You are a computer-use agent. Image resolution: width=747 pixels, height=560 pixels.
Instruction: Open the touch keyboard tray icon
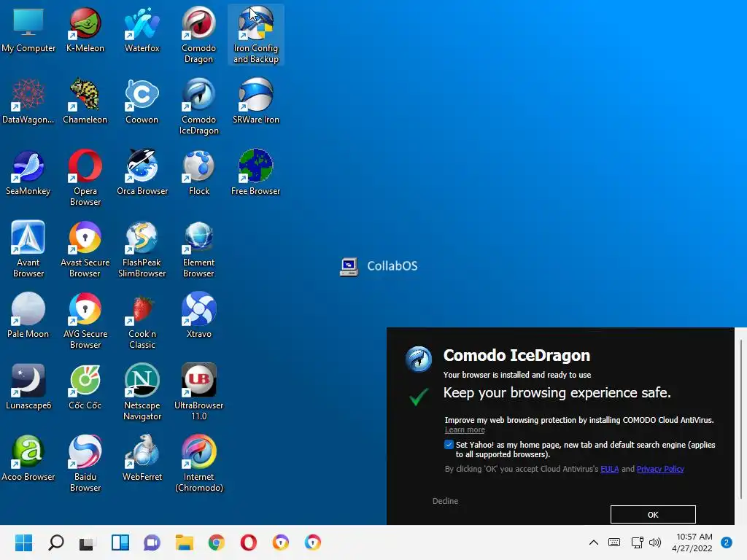[614, 542]
